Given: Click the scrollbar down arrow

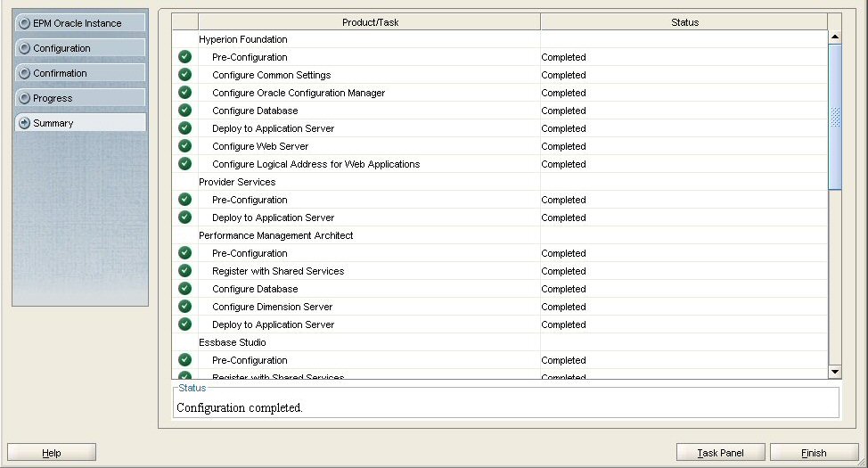Looking at the screenshot, I should (x=835, y=372).
